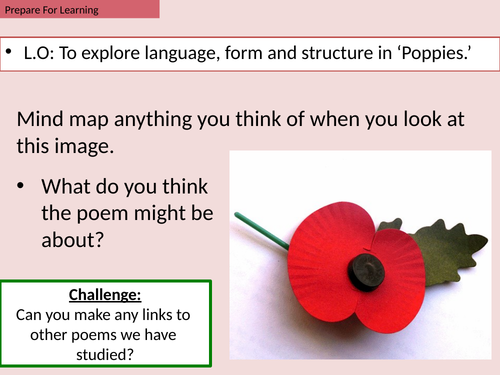Select the 'What do you think' text line

point(125,186)
